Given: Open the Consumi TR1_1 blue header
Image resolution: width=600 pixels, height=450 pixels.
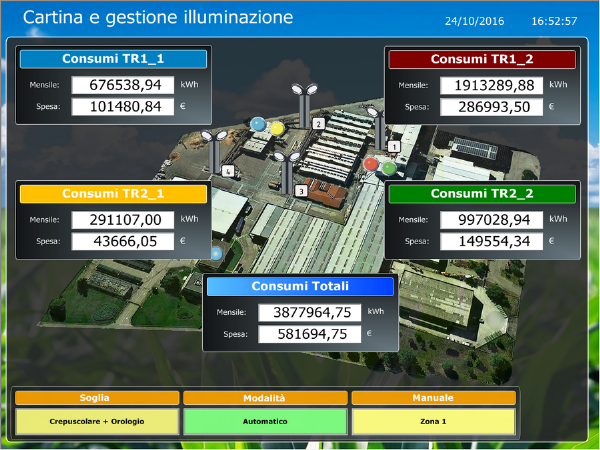Looking at the screenshot, I should click(x=113, y=59).
